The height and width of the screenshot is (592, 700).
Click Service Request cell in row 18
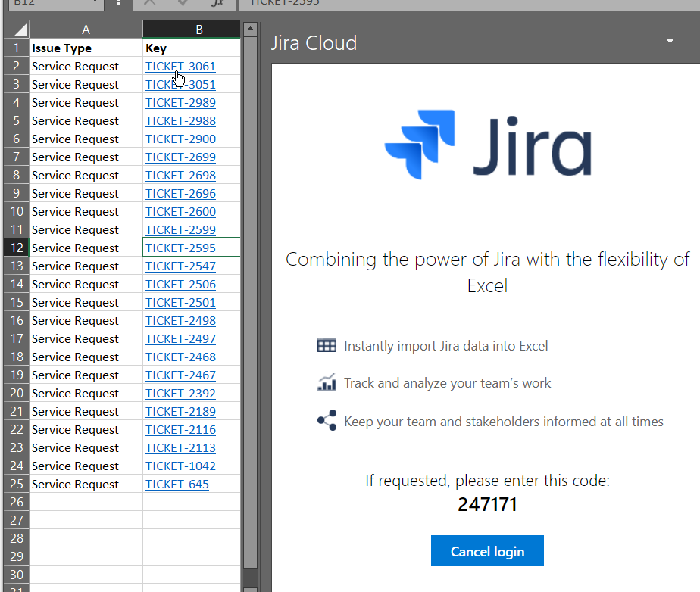(86, 357)
